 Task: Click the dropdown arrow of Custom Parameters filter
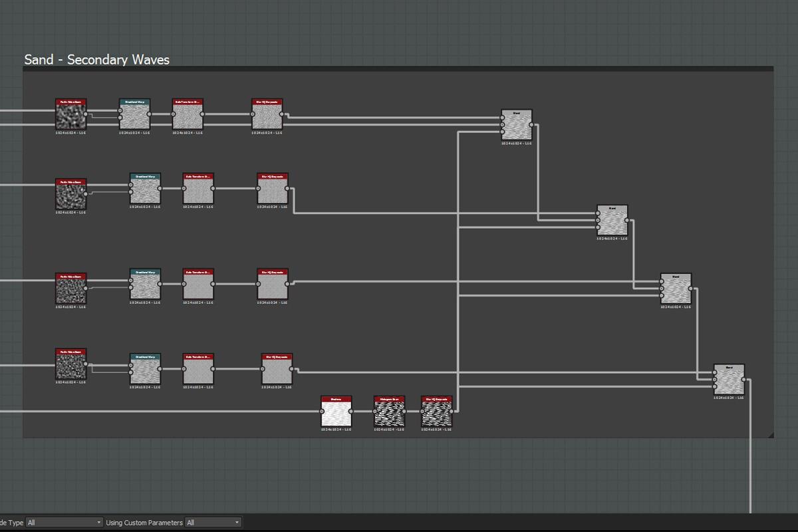pyautogui.click(x=237, y=523)
